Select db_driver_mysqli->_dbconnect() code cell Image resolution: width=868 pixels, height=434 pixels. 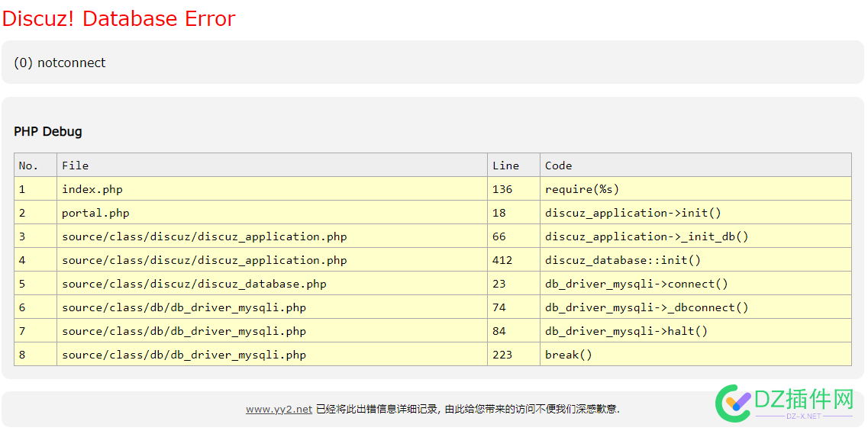tap(695, 307)
